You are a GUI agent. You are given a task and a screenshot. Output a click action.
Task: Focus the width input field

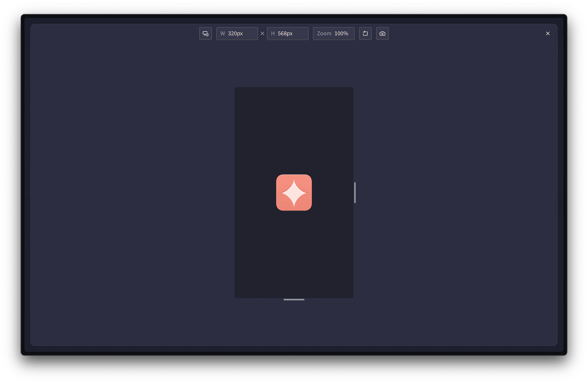tap(242, 33)
